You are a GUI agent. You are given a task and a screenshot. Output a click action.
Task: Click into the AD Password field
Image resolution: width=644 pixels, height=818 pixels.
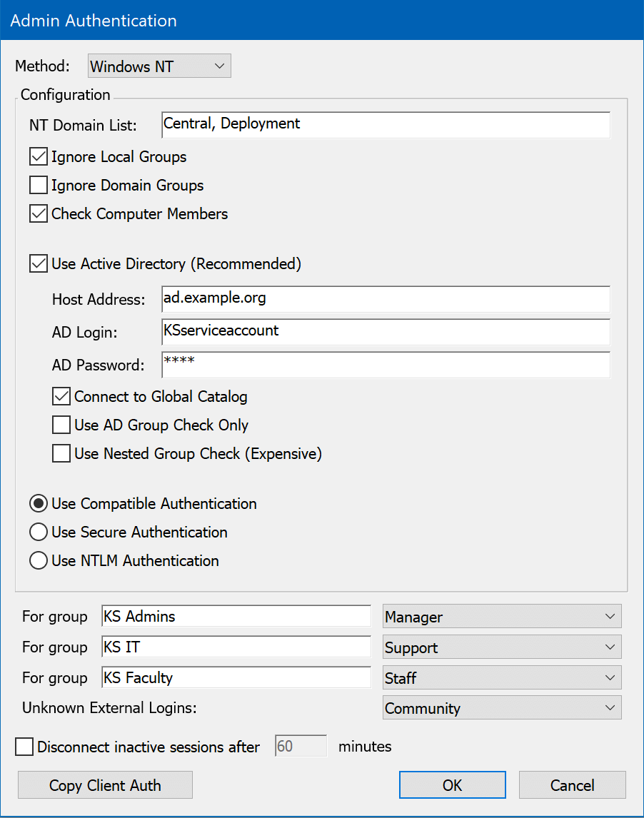coord(386,365)
